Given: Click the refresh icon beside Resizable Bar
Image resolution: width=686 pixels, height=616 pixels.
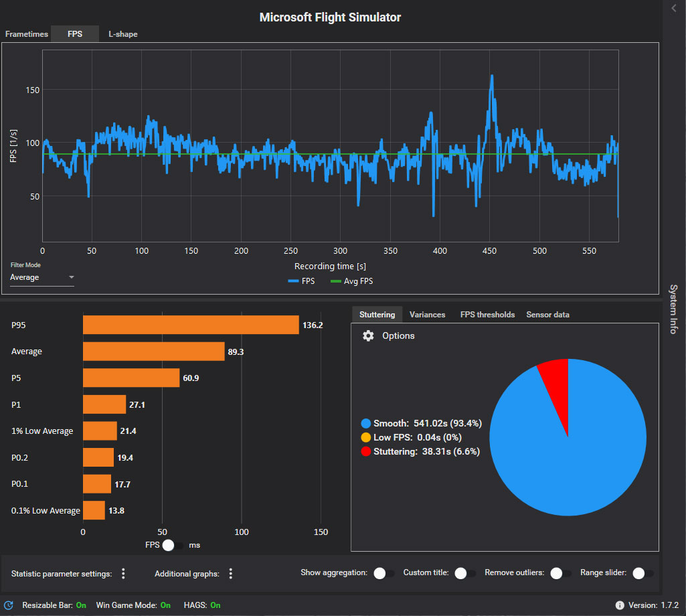Looking at the screenshot, I should [8, 605].
